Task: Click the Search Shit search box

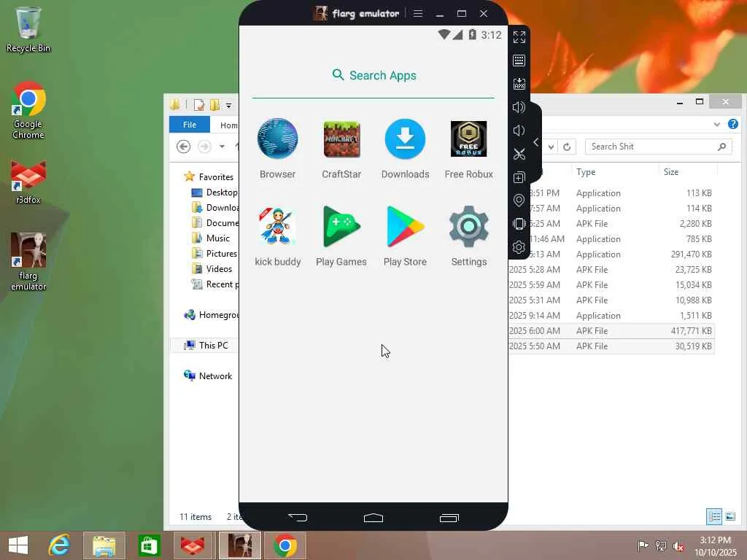Action: coord(659,147)
